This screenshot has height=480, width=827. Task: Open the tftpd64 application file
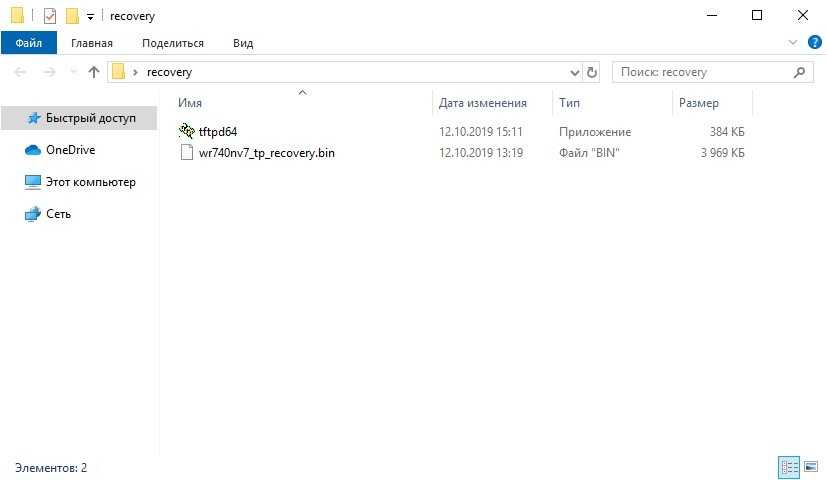click(x=217, y=131)
